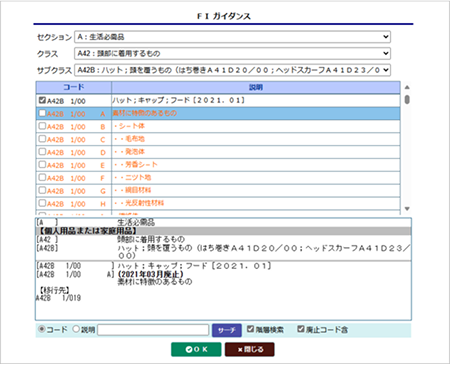Click the OK button
This screenshot has height=365, width=450.
pos(196,349)
